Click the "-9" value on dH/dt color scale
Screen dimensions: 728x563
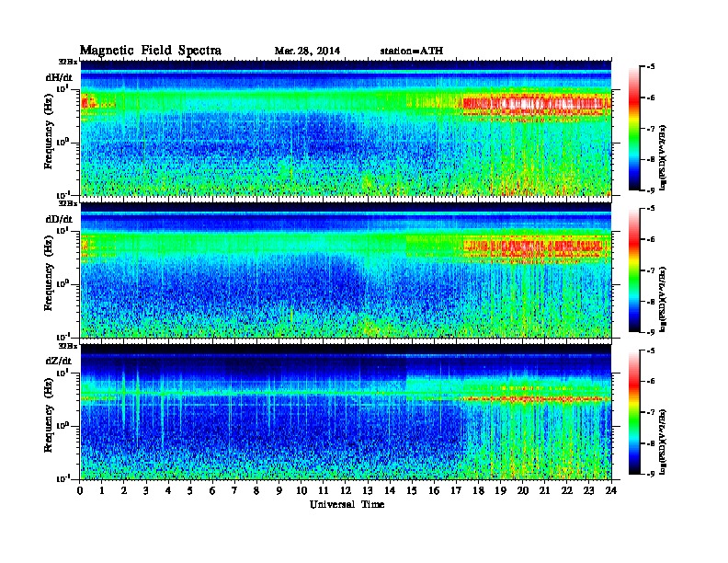pyautogui.click(x=651, y=190)
